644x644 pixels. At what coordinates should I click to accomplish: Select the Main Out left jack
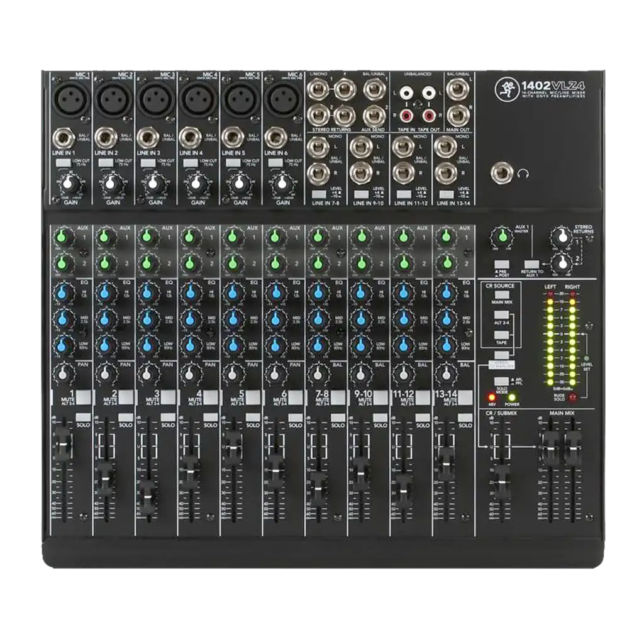pyautogui.click(x=457, y=88)
